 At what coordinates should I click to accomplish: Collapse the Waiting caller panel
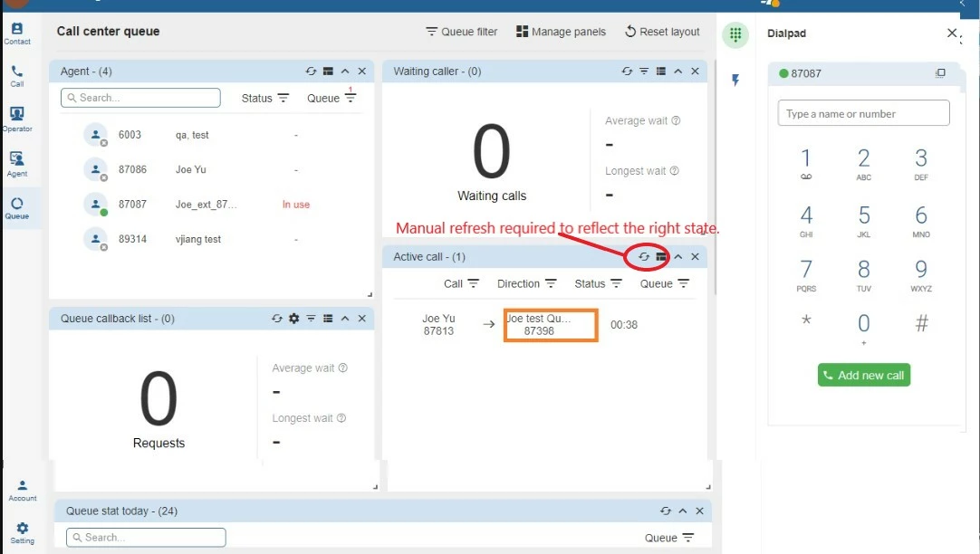(x=678, y=72)
